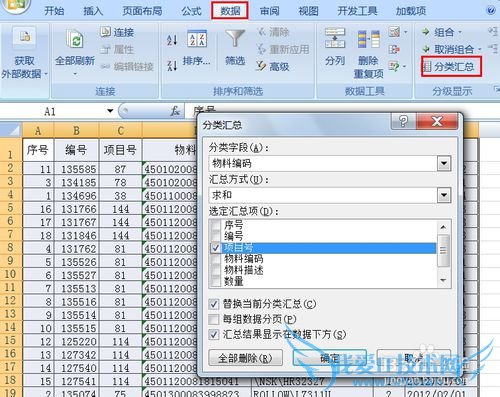The width and height of the screenshot is (500, 397).
Task: Select column B header
Action: pyautogui.click(x=76, y=130)
